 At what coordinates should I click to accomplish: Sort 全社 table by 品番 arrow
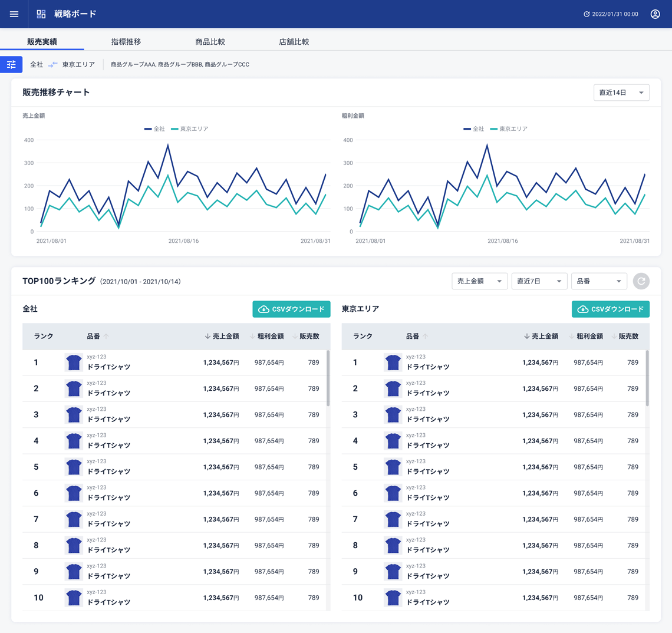coord(106,337)
